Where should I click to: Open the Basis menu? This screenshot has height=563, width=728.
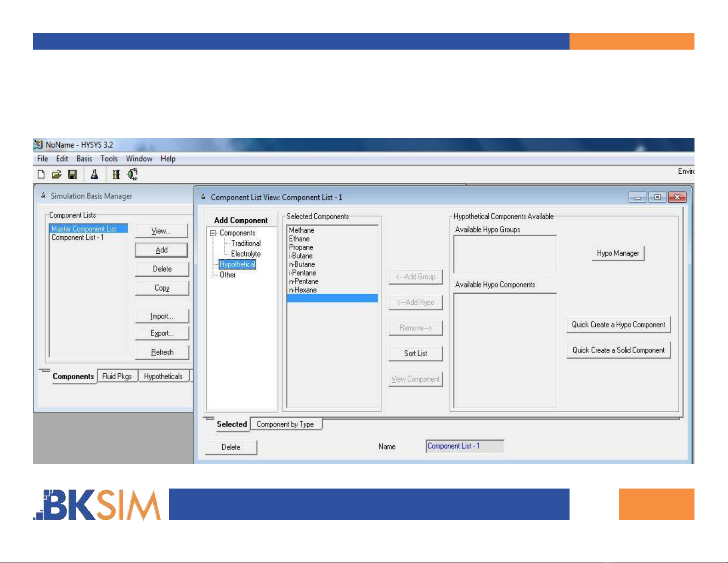point(84,159)
